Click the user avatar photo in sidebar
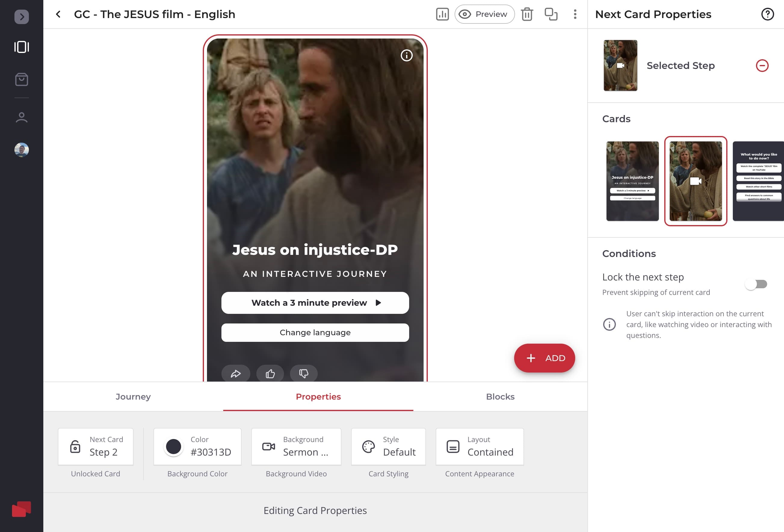Screen dimensions: 784x532 tap(22, 150)
